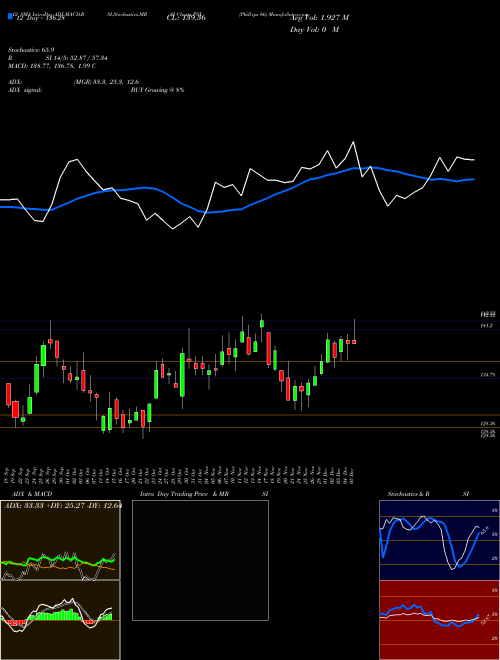Image resolution: width=500 pixels, height=660 pixels.
Task: Click the 'Stochastics & R' panel title
Action: point(409,494)
